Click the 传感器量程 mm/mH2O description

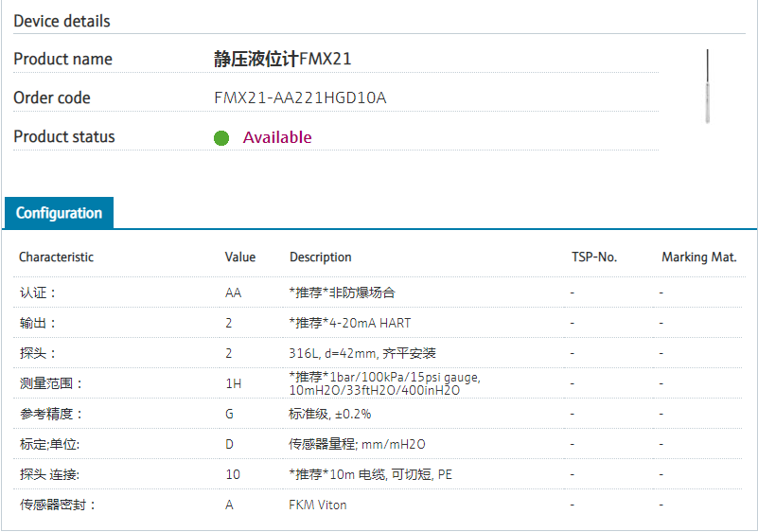click(x=356, y=444)
